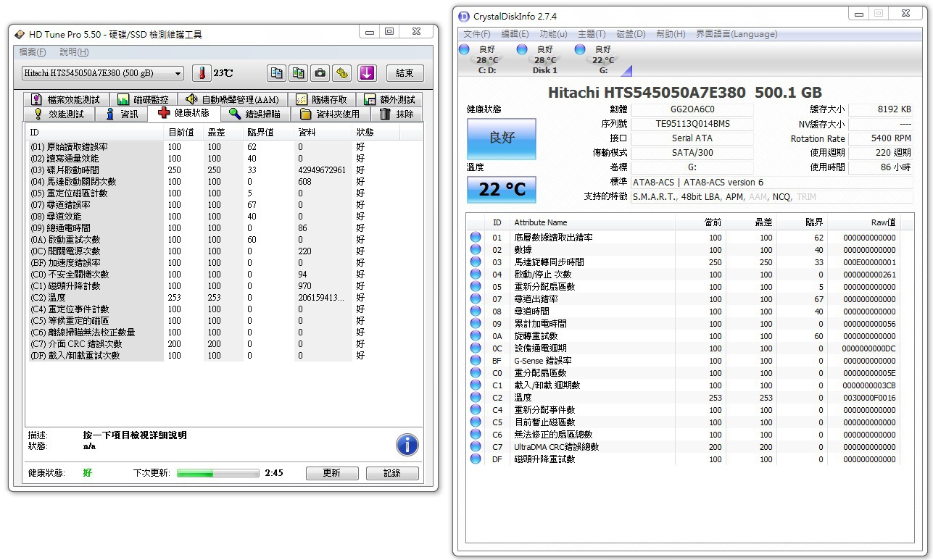Viewport: 933px width, 560px height.
Task: Select the (03) 碟片啟動時間 row
Action: [223, 170]
